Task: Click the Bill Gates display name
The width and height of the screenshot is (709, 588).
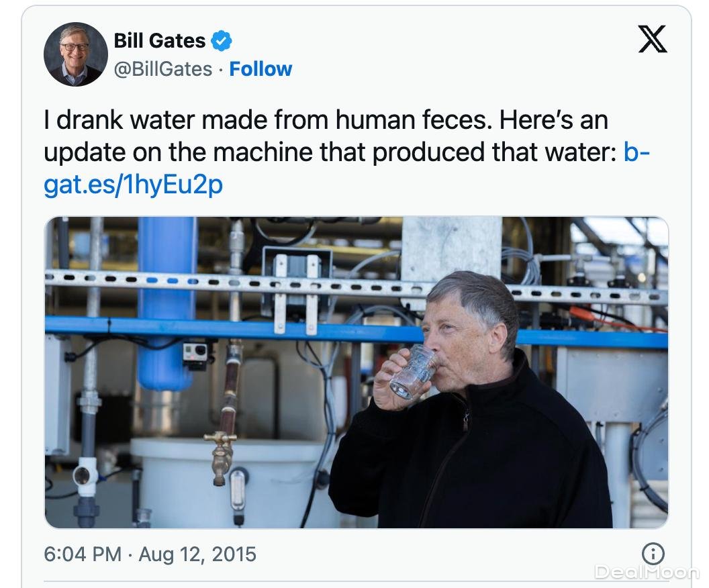Action: 159,41
